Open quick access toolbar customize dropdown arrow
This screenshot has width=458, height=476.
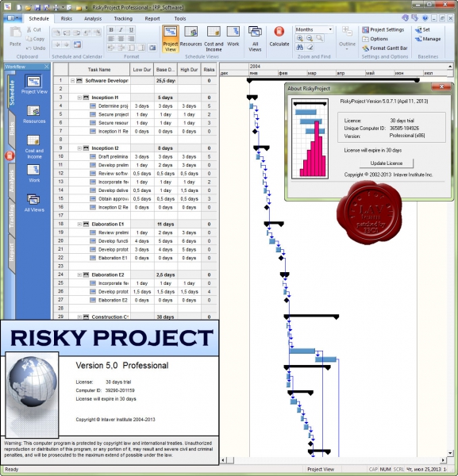click(x=87, y=7)
